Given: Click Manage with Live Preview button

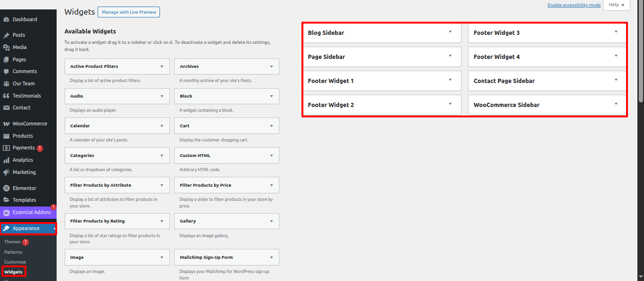Looking at the screenshot, I should click(x=129, y=12).
